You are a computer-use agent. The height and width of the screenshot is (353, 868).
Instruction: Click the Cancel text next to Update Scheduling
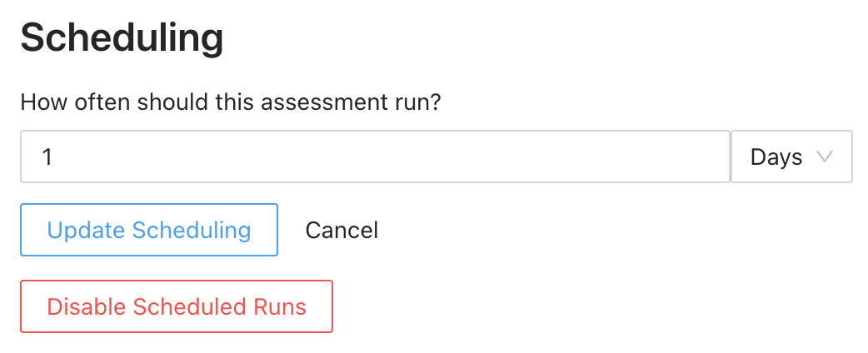click(342, 230)
